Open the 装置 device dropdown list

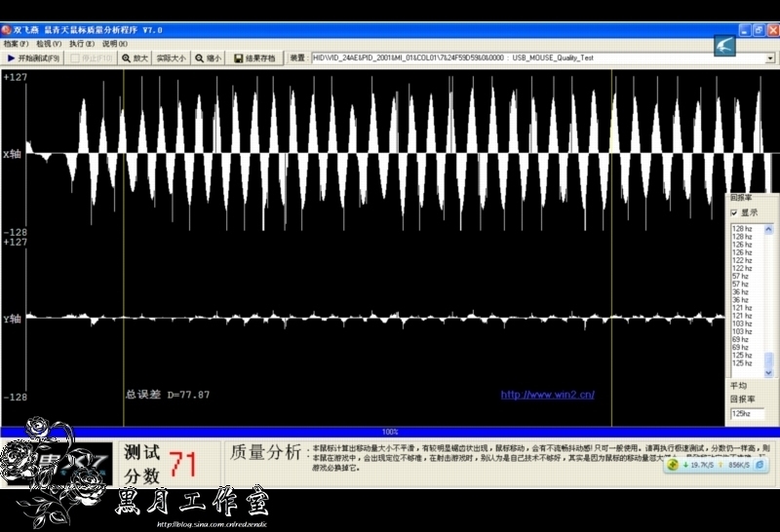click(770, 58)
